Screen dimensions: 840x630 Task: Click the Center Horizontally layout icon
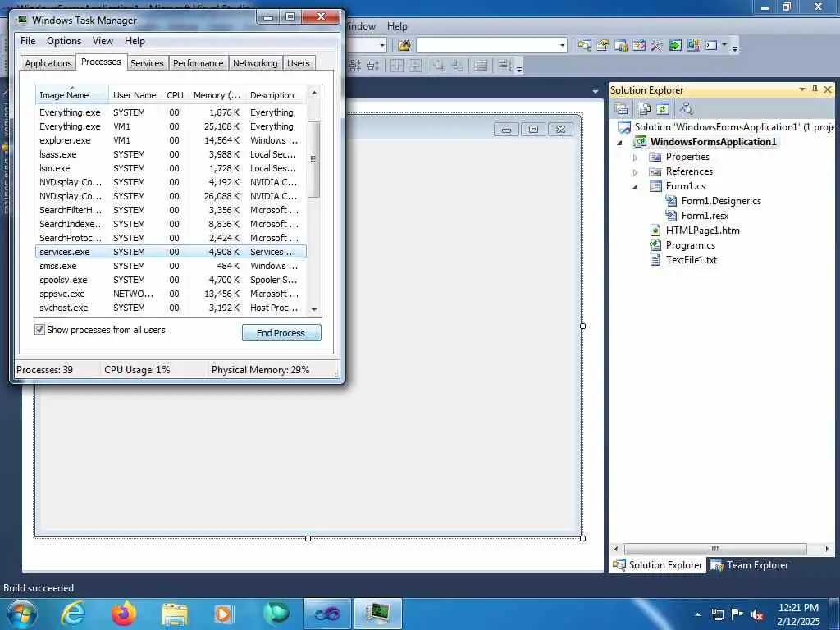click(396, 66)
